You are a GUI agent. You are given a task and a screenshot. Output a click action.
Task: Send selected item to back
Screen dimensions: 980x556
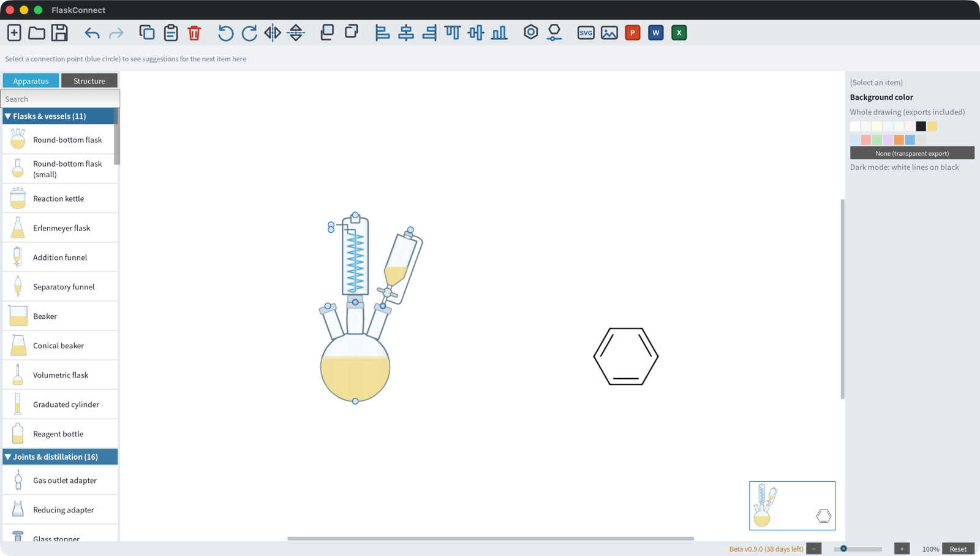click(x=351, y=31)
